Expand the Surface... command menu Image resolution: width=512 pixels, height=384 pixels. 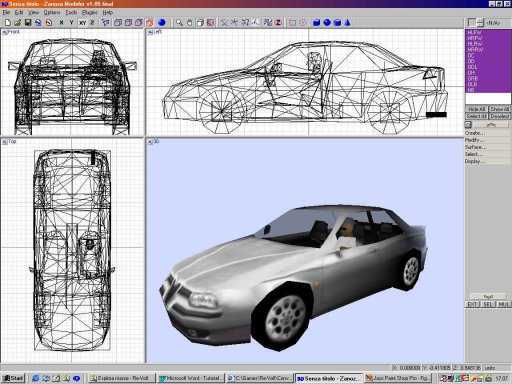tap(475, 147)
